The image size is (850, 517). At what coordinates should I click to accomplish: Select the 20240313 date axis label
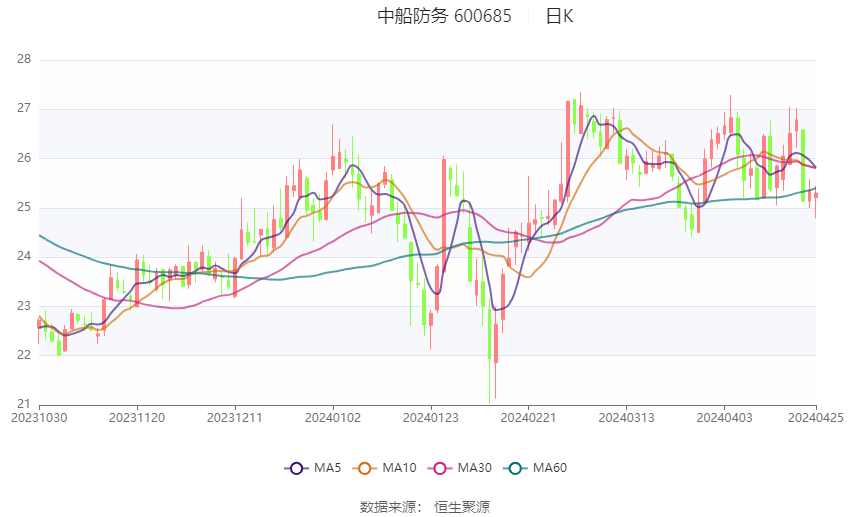(x=626, y=418)
